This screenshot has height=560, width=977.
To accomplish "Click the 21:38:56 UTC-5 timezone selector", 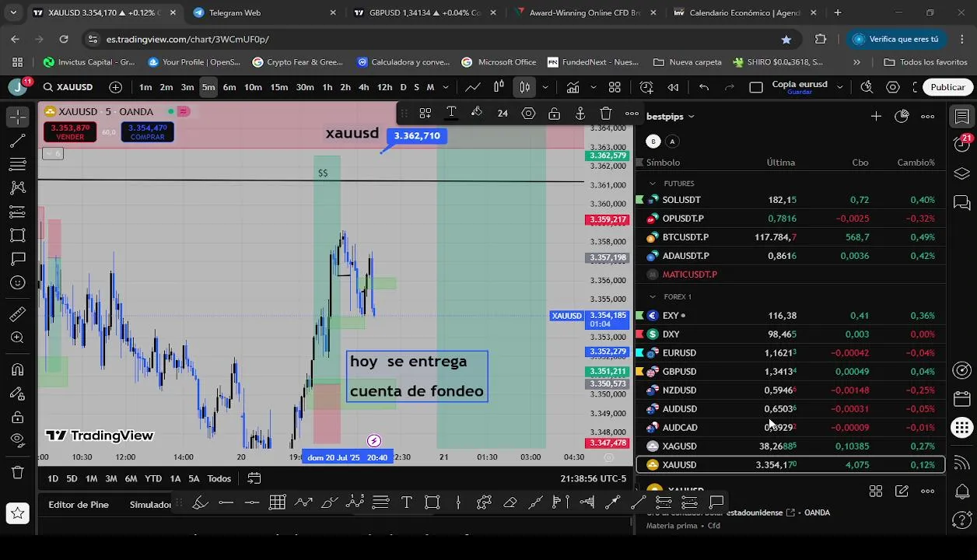I will point(593,478).
